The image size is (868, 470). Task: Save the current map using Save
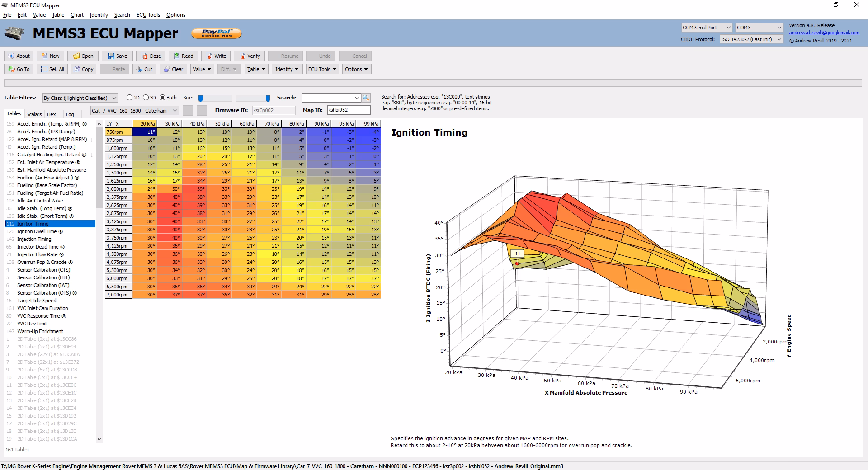coord(117,56)
